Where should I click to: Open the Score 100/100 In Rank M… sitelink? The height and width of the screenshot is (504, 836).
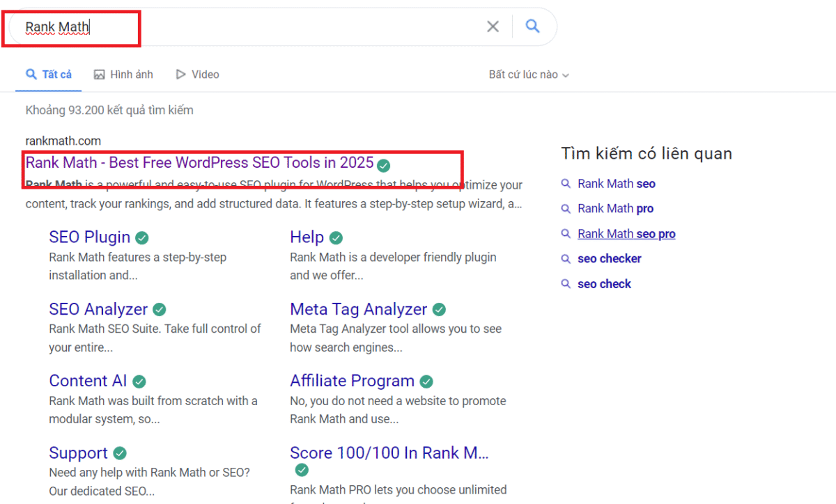click(389, 453)
